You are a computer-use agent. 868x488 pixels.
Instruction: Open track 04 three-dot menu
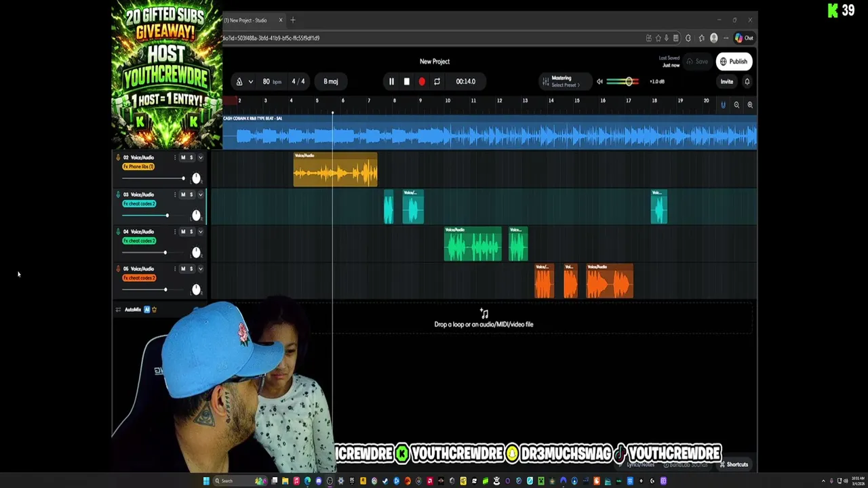point(174,232)
